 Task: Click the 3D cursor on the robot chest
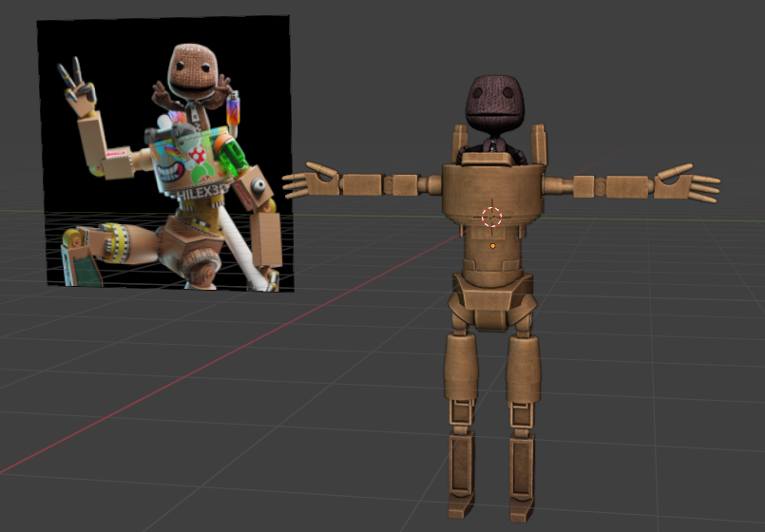point(491,216)
